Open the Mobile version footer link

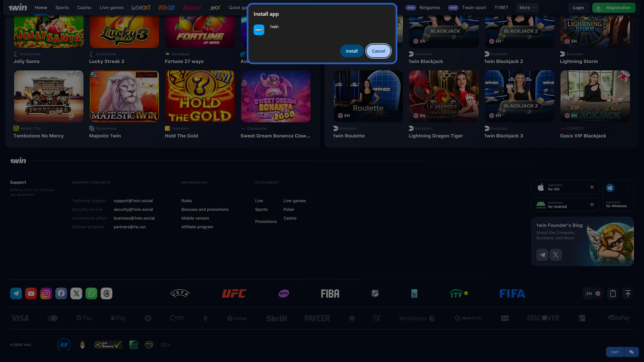tap(195, 218)
